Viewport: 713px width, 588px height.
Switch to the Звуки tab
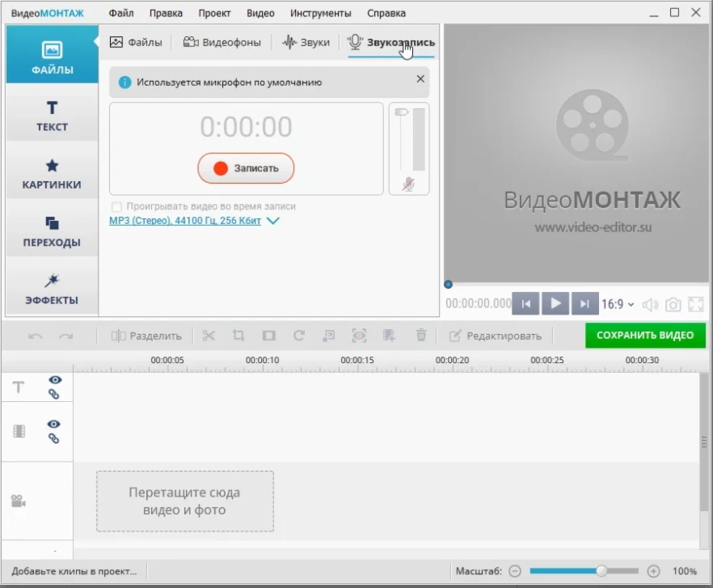[x=306, y=42]
